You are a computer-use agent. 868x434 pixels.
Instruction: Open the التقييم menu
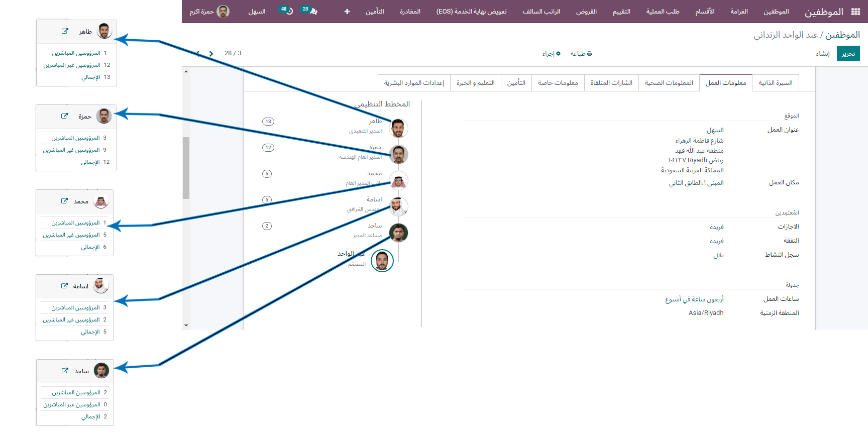click(621, 12)
